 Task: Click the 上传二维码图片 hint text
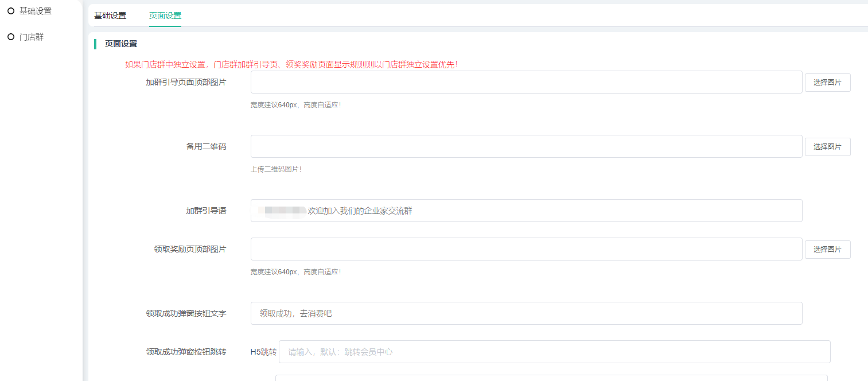pos(276,169)
